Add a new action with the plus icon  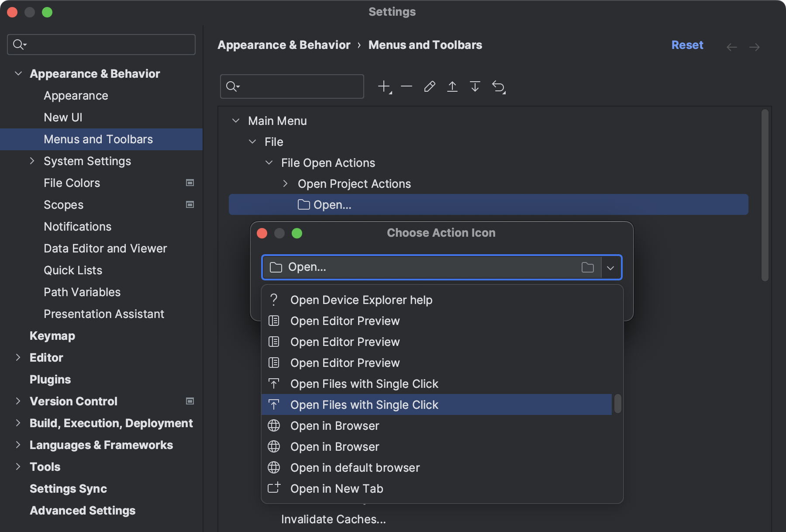click(383, 86)
